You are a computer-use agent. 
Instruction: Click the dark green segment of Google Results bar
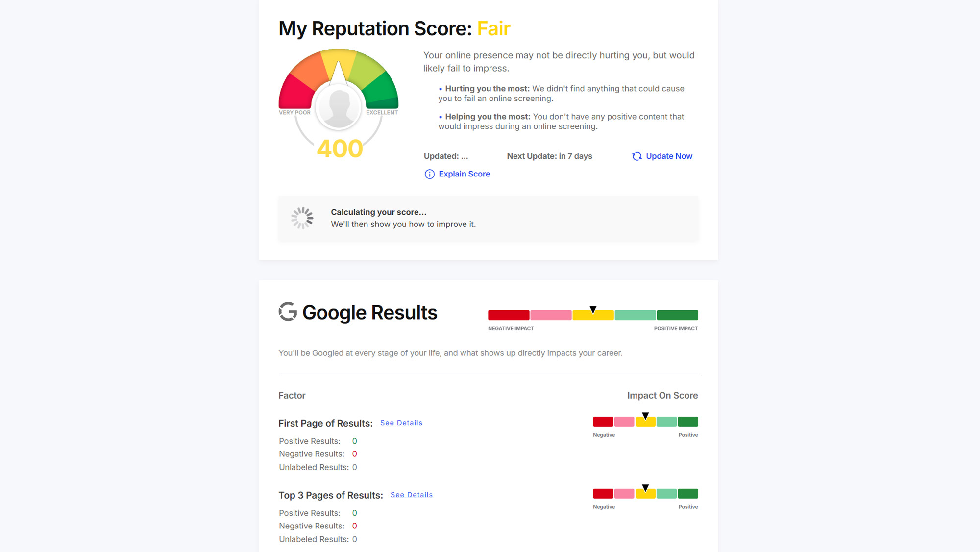click(x=677, y=315)
